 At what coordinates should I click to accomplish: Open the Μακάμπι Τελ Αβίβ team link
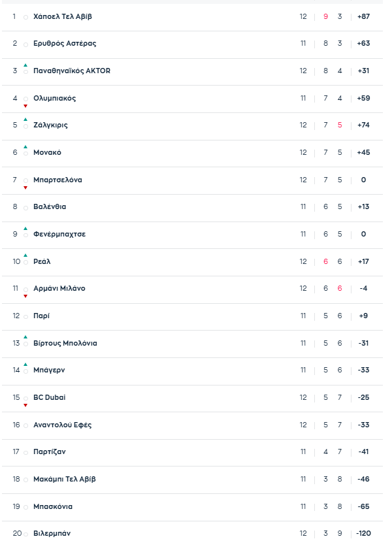pyautogui.click(x=64, y=479)
